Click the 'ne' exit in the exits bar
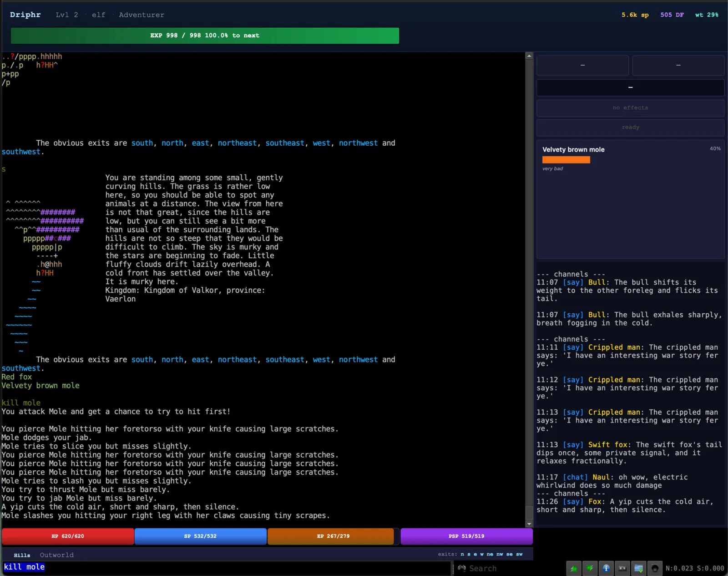Screen dimensions: 728x576 [490, 554]
